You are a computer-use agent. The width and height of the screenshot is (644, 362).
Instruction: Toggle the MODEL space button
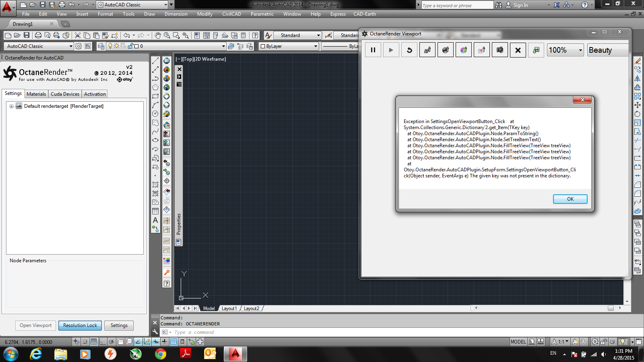(x=518, y=342)
